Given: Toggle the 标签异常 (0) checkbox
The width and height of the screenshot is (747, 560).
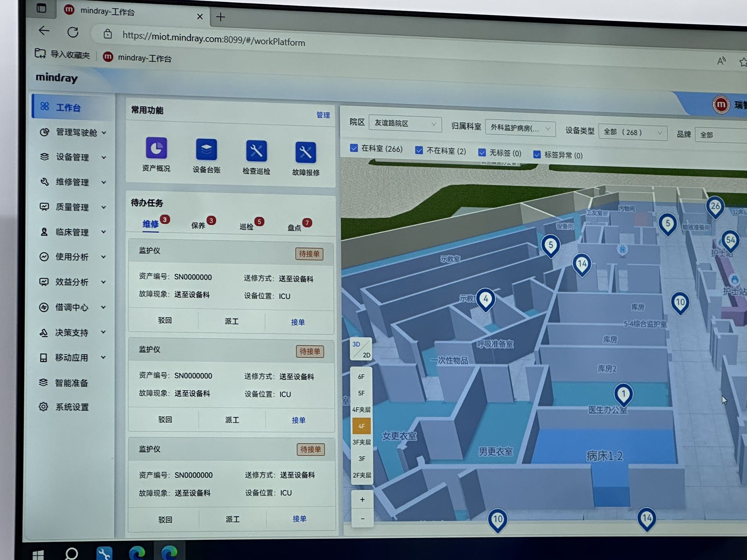Looking at the screenshot, I should pyautogui.click(x=536, y=154).
